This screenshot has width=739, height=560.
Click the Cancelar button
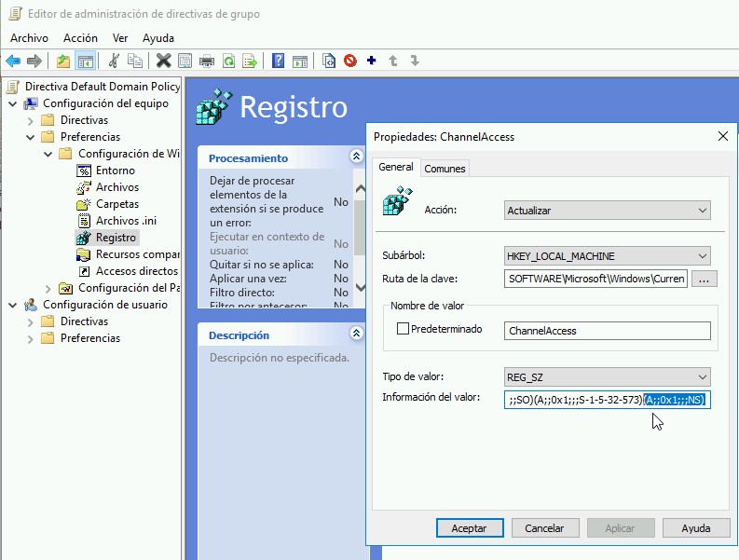pyautogui.click(x=545, y=528)
